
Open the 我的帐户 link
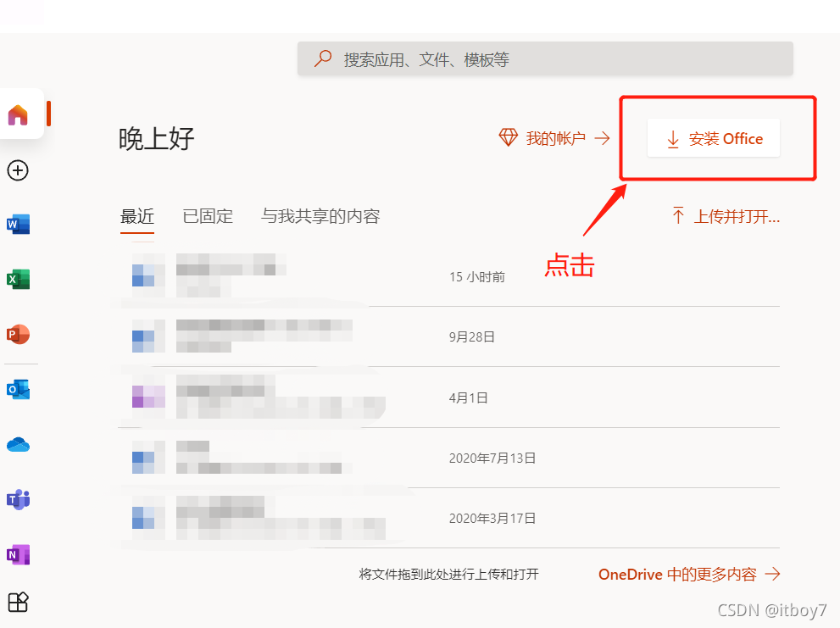click(555, 138)
